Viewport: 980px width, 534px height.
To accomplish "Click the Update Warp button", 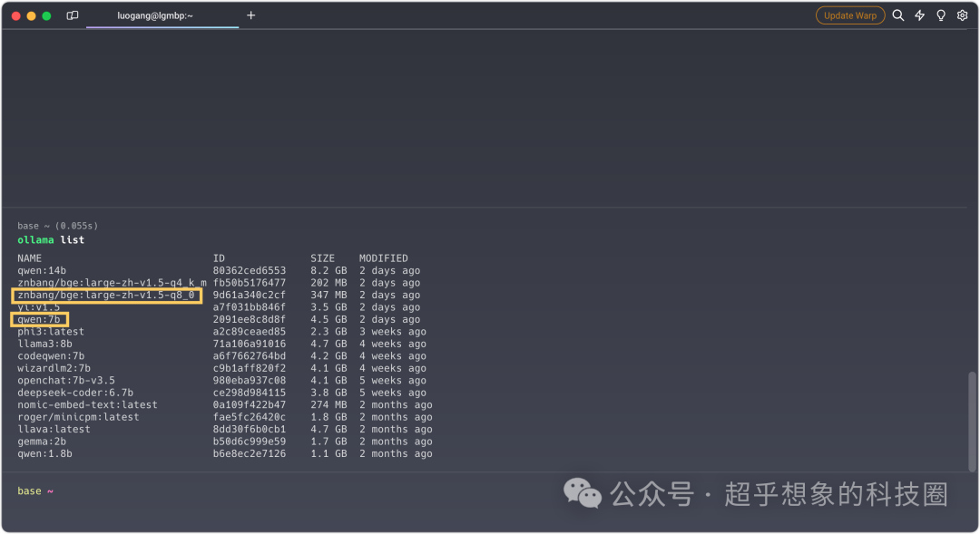I will tap(850, 15).
